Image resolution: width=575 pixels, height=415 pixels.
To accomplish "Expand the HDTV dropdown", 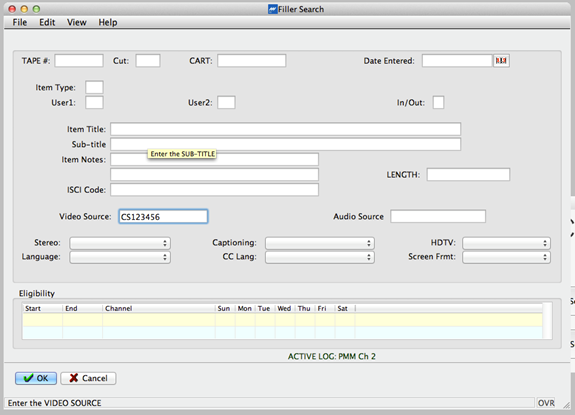I will [x=506, y=243].
